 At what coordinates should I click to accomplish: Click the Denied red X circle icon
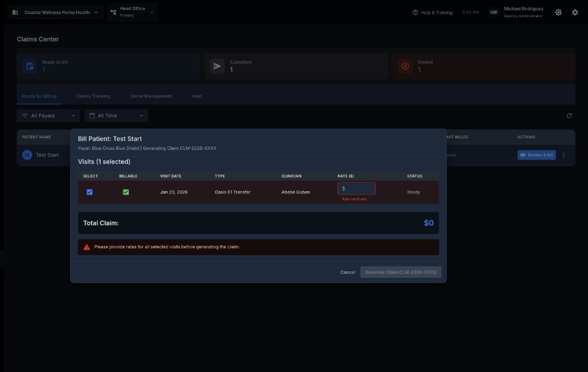[405, 66]
